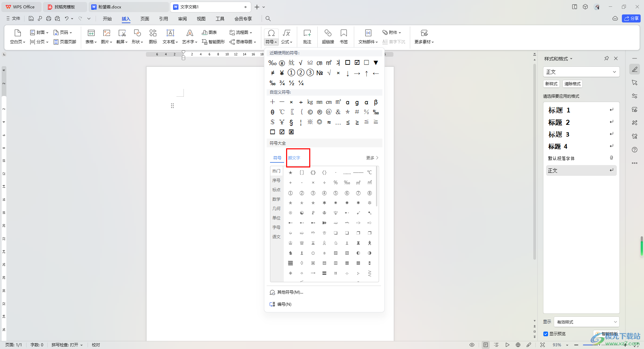The width and height of the screenshot is (644, 349).
Task: Click the print icon in quick access toolbar
Action: pos(49,18)
